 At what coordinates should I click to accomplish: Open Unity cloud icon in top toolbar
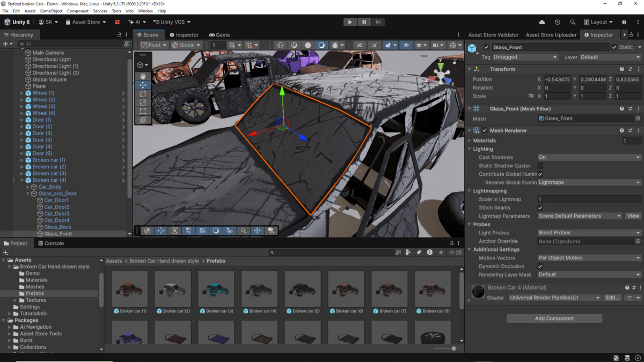pyautogui.click(x=542, y=22)
